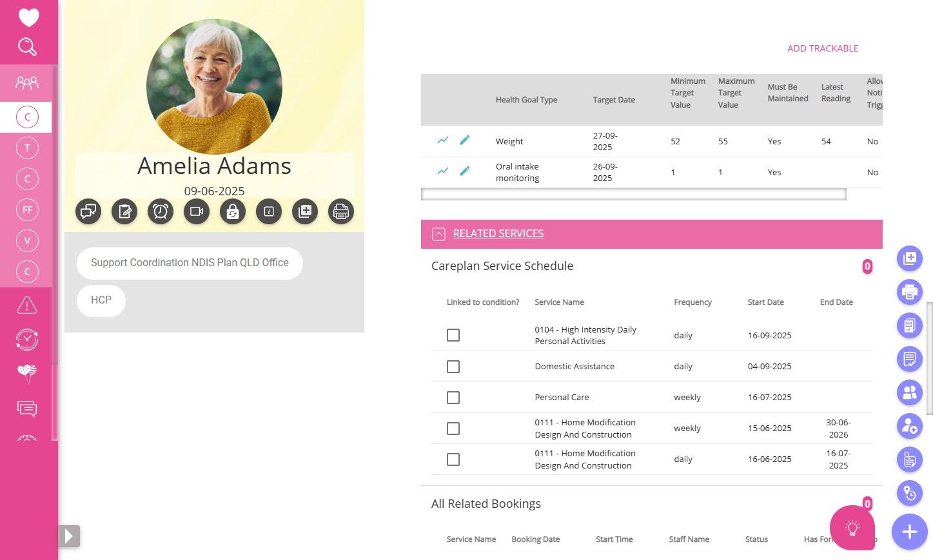
Task: Open the Related Services header link
Action: tap(498, 233)
